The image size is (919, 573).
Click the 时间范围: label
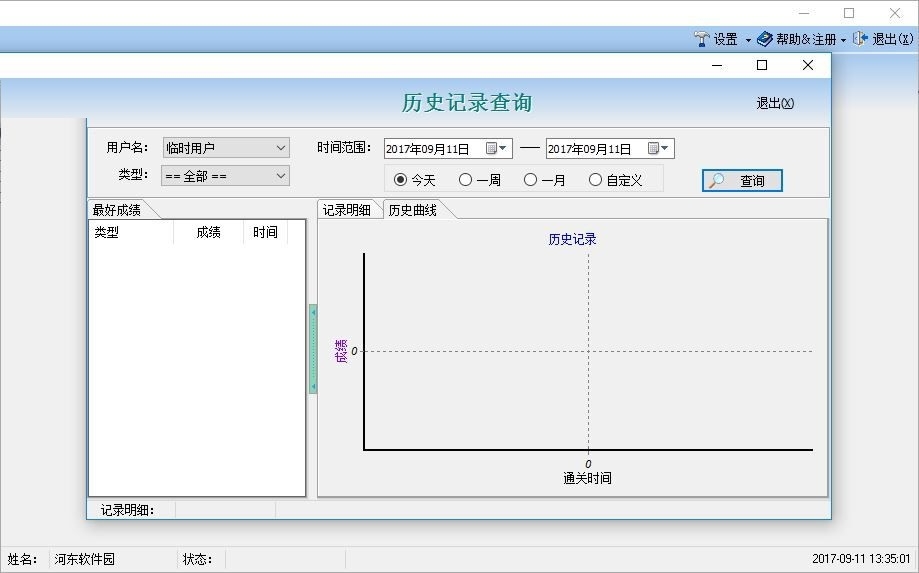[x=344, y=148]
